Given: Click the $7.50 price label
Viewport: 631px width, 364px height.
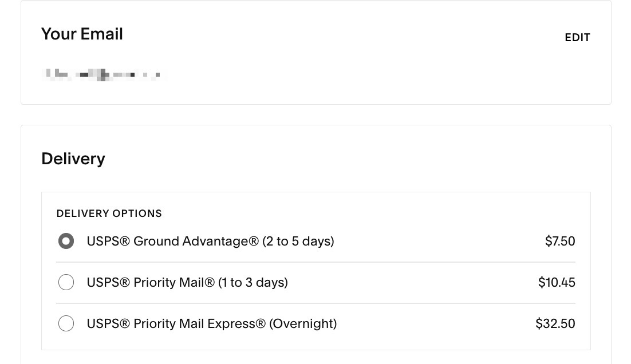Looking at the screenshot, I should pos(560,241).
